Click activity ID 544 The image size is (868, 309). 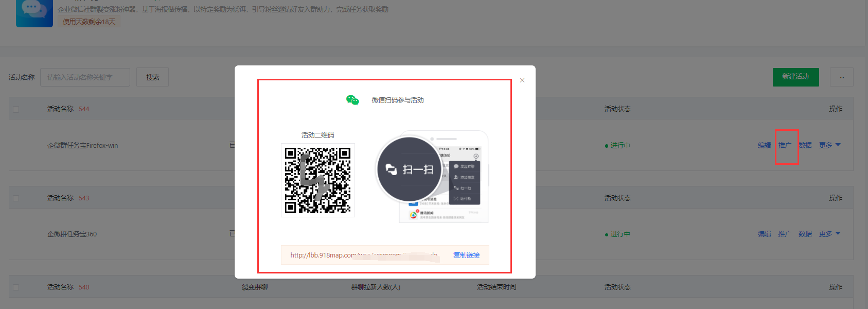(84, 109)
